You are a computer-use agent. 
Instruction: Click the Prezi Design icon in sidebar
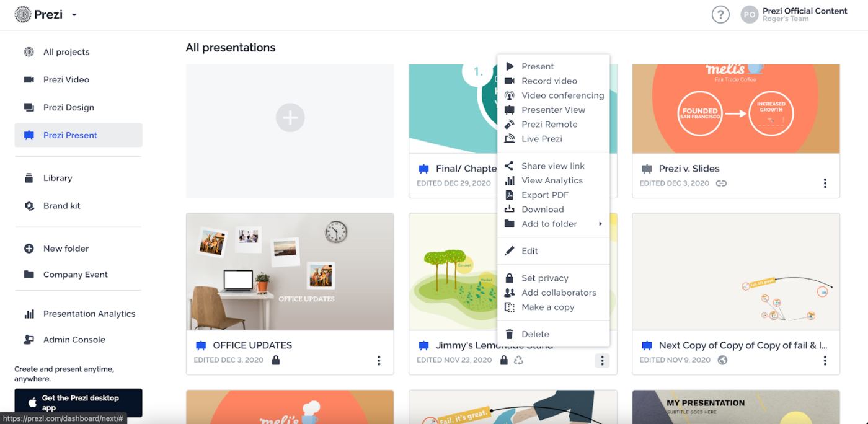(29, 107)
